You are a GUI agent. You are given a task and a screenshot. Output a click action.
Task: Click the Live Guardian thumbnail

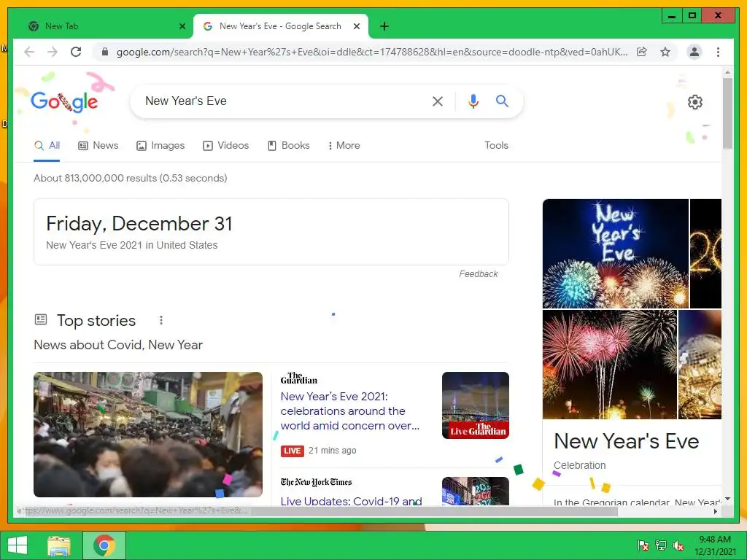pos(476,405)
